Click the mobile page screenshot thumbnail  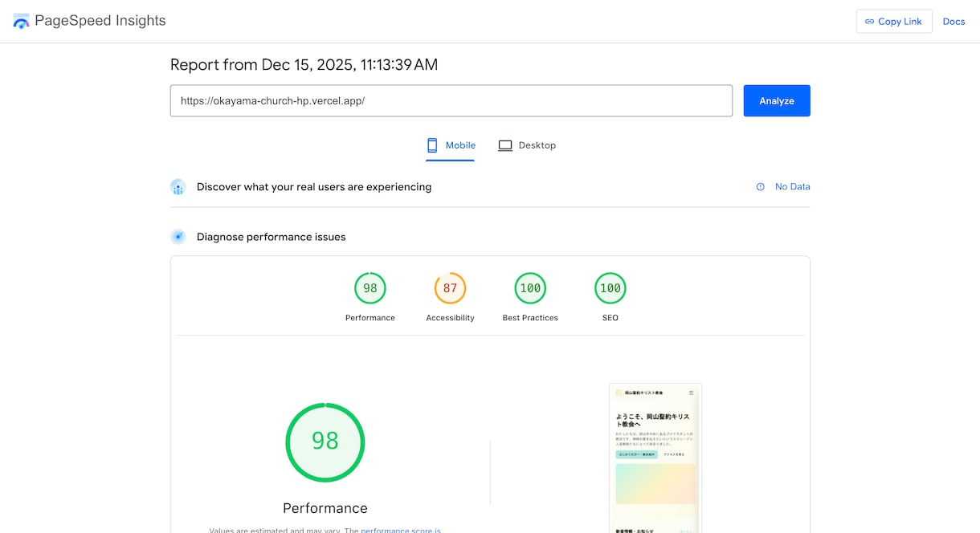click(655, 458)
